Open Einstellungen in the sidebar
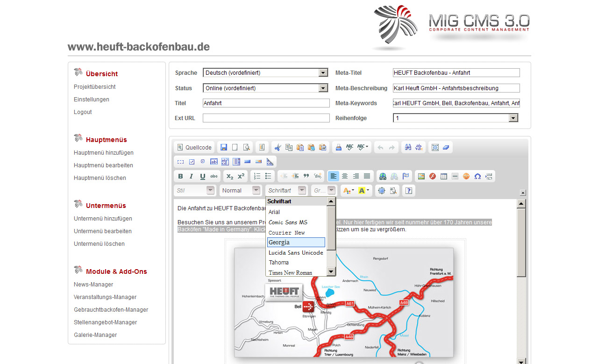598x364 pixels. 92,100
